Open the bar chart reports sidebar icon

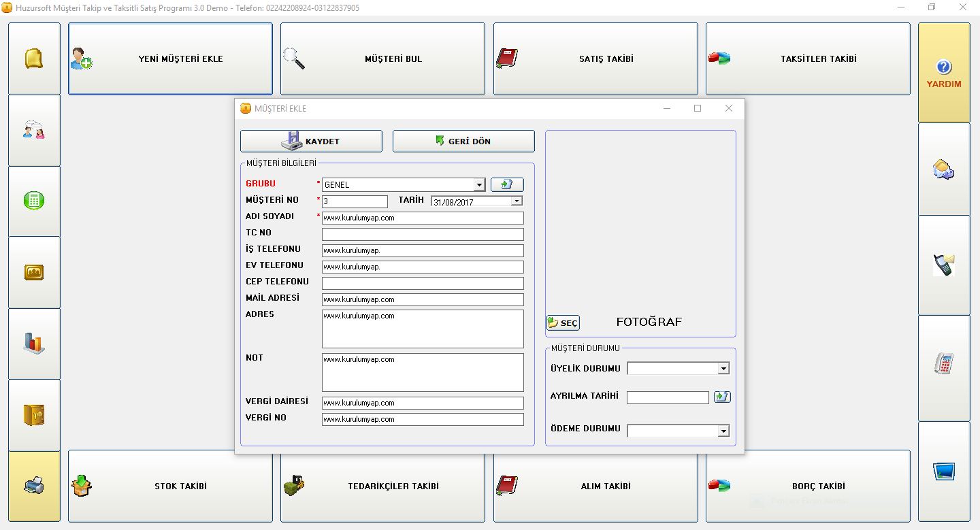click(x=34, y=344)
